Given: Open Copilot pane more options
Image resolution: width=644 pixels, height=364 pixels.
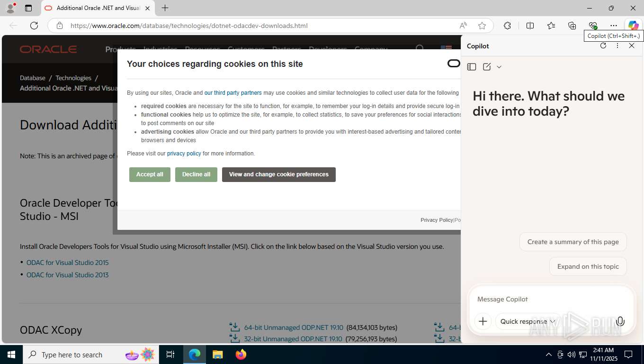Looking at the screenshot, I should coord(617,45).
